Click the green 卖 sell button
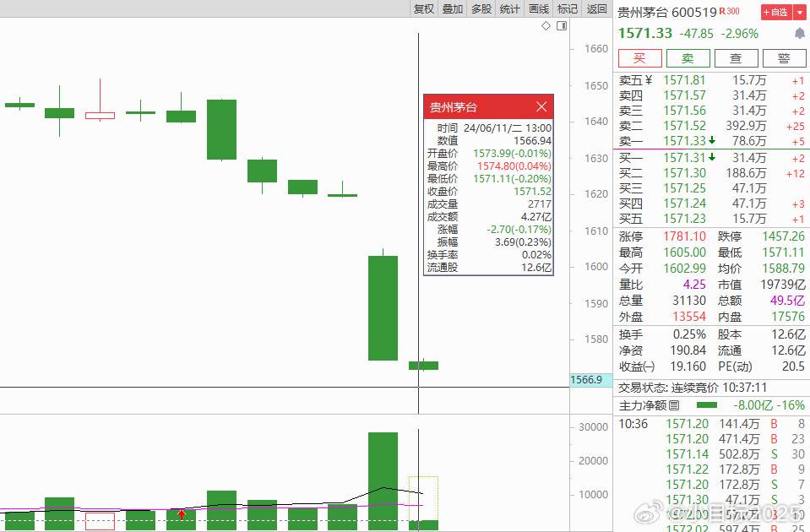This screenshot has height=532, width=810. coord(688,58)
